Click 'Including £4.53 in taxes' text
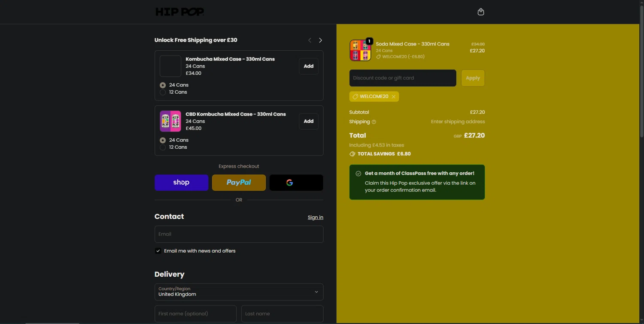The image size is (644, 324). 377,145
